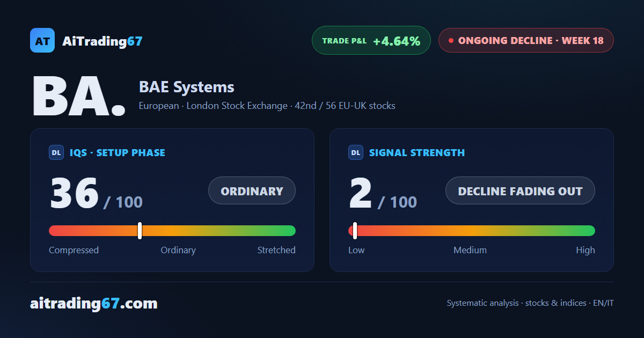Click the DL badge beside Signal Strength
This screenshot has height=338, width=644.
pos(356,152)
